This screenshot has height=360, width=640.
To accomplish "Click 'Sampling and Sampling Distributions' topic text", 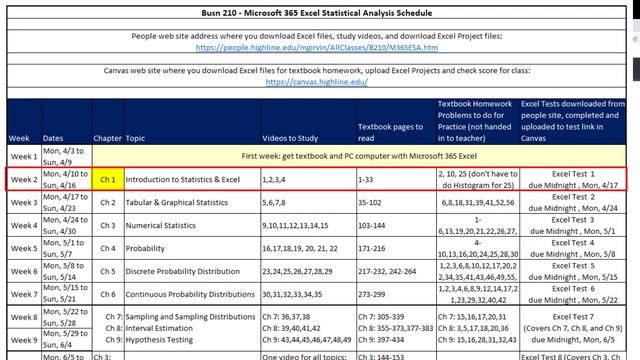I will (190, 317).
